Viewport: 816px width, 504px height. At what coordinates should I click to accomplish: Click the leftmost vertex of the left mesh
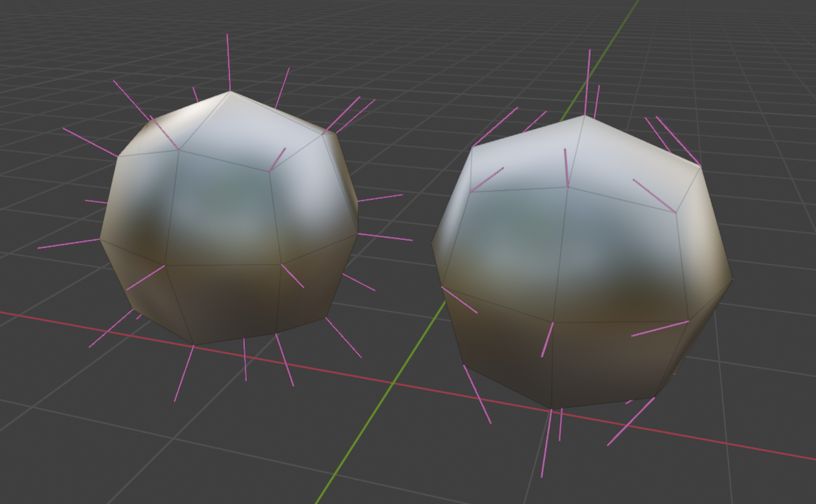click(x=100, y=239)
